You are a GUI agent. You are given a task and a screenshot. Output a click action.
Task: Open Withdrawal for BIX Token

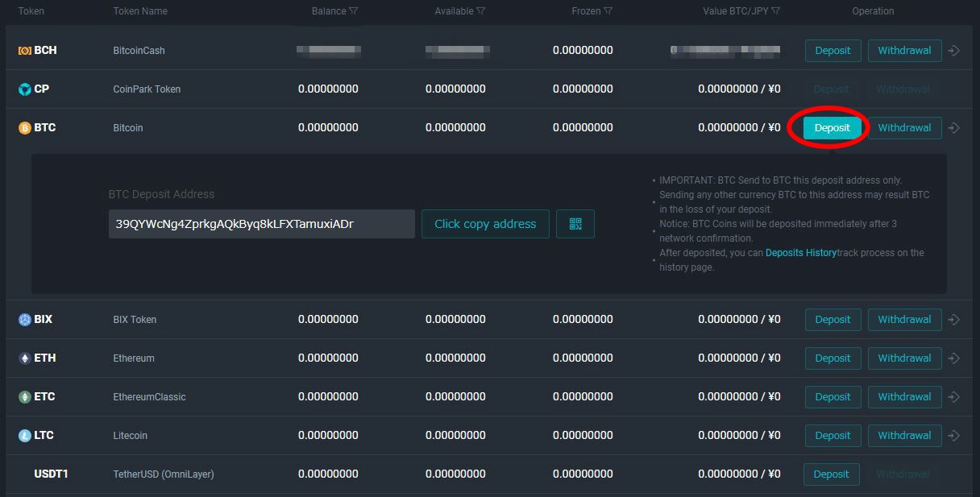pyautogui.click(x=904, y=320)
